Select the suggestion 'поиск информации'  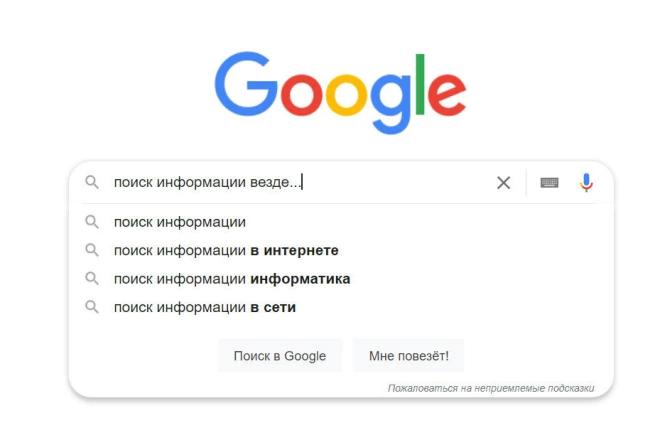pyautogui.click(x=180, y=222)
